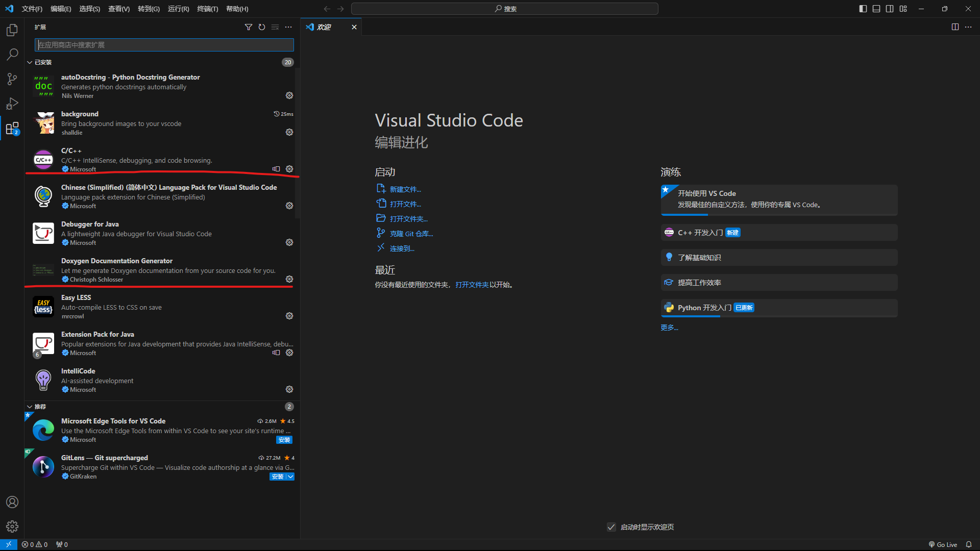Open the IntelliCode extension entry
Image resolution: width=980 pixels, height=551 pixels.
pyautogui.click(x=162, y=380)
